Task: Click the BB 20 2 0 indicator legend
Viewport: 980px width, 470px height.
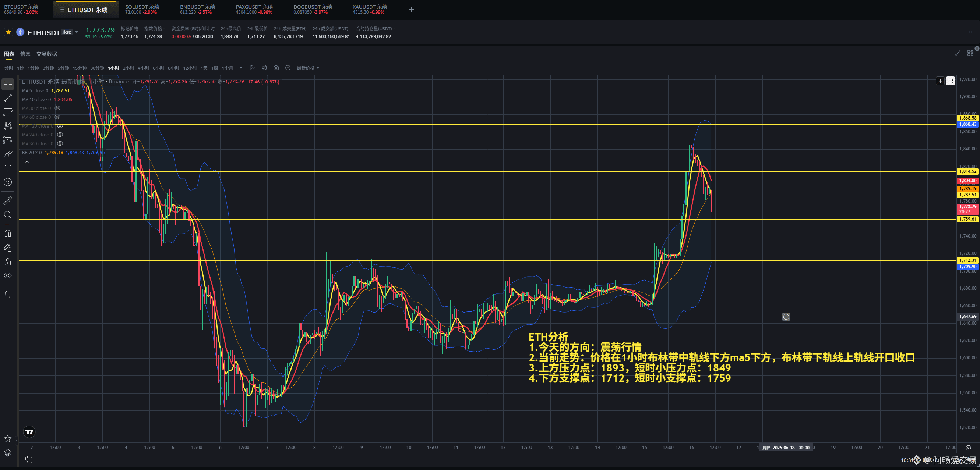Action: pyautogui.click(x=32, y=152)
